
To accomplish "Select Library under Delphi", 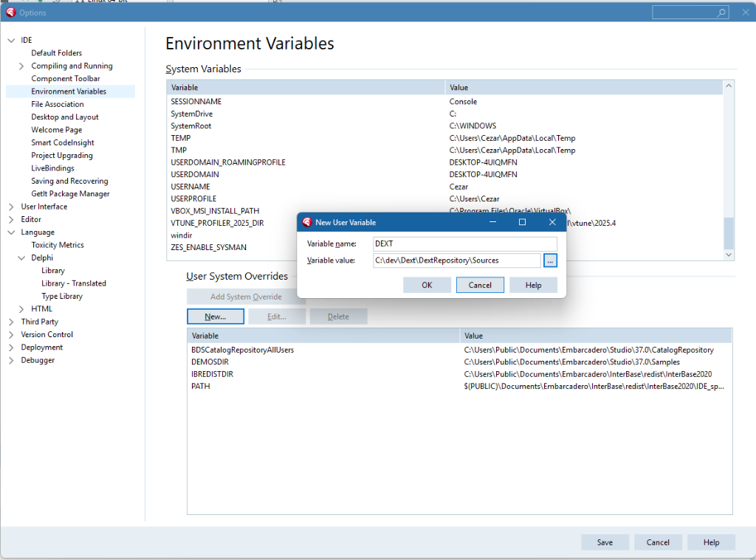I will click(x=53, y=270).
